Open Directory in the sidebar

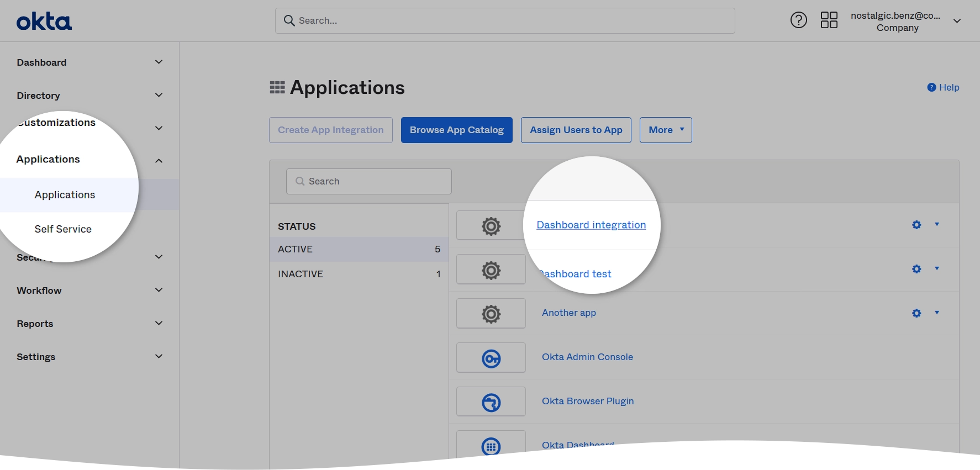pyautogui.click(x=38, y=96)
